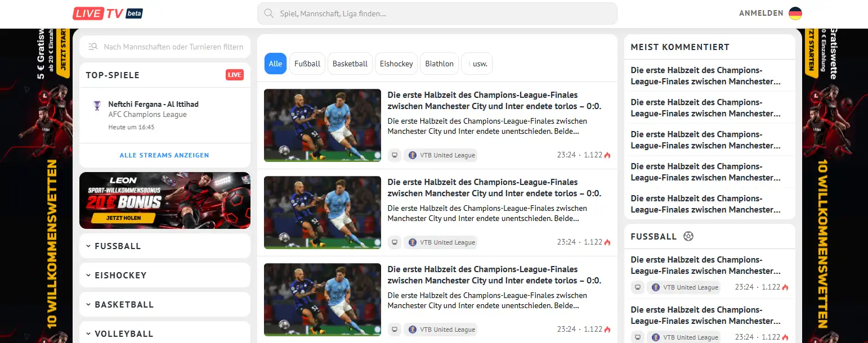
Task: Open the 'usw.' more categories menu
Action: pyautogui.click(x=477, y=64)
